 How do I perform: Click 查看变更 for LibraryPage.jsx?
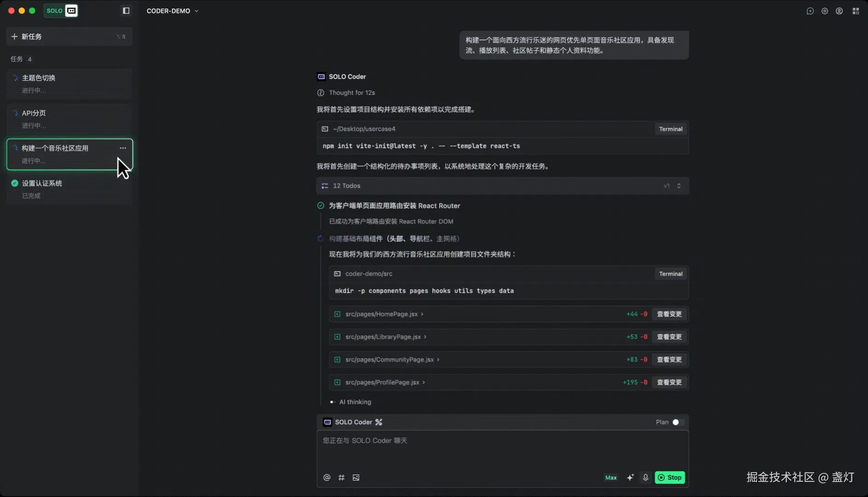click(669, 337)
